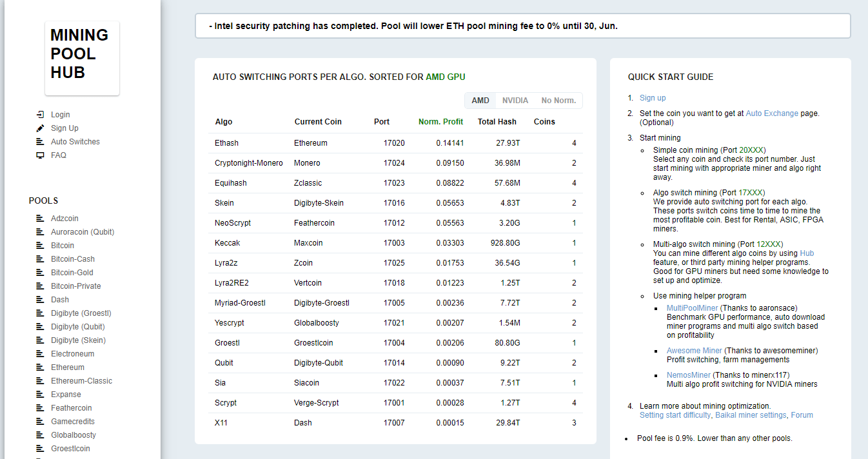Open the Auto Exchange page link
Image resolution: width=868 pixels, height=459 pixels.
click(x=772, y=113)
